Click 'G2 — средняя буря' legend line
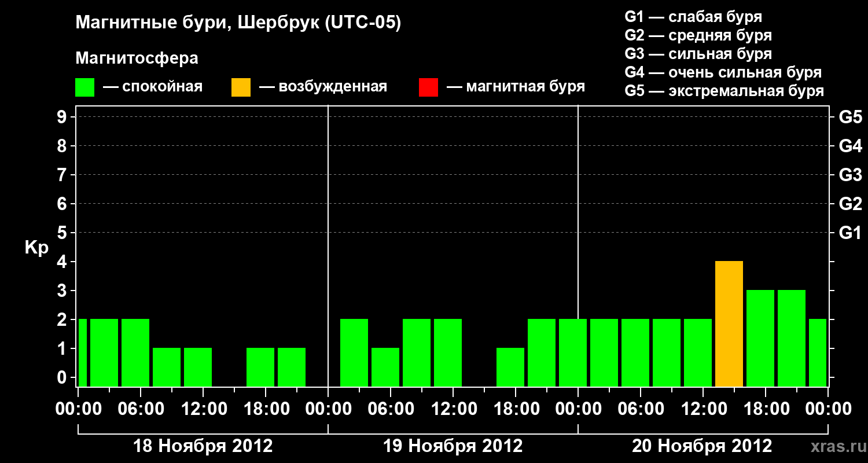The height and width of the screenshot is (463, 868). [698, 35]
